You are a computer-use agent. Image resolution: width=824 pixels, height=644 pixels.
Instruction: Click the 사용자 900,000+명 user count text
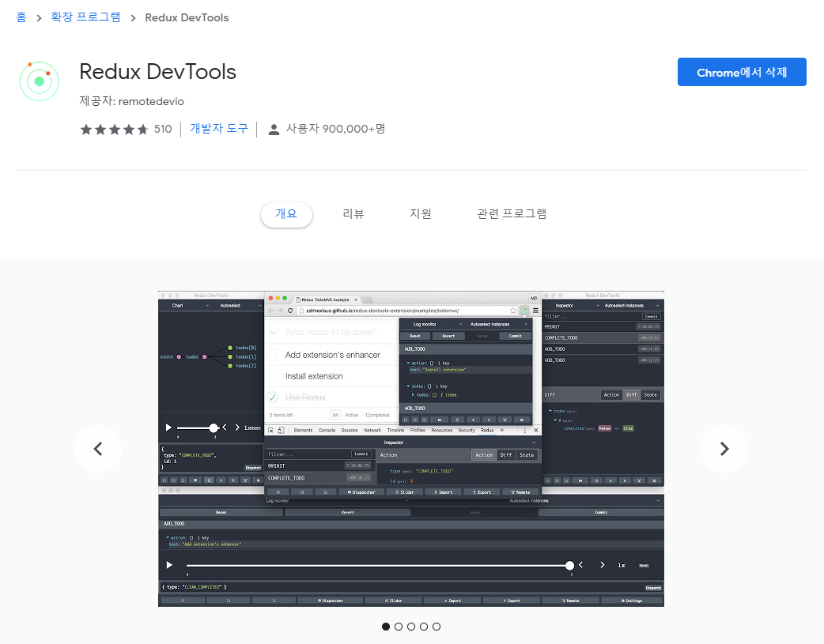point(336,129)
